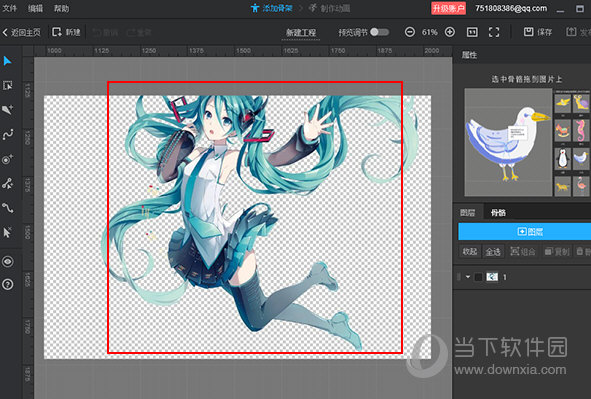
Task: Click 新建 to create new project
Action: (x=66, y=32)
